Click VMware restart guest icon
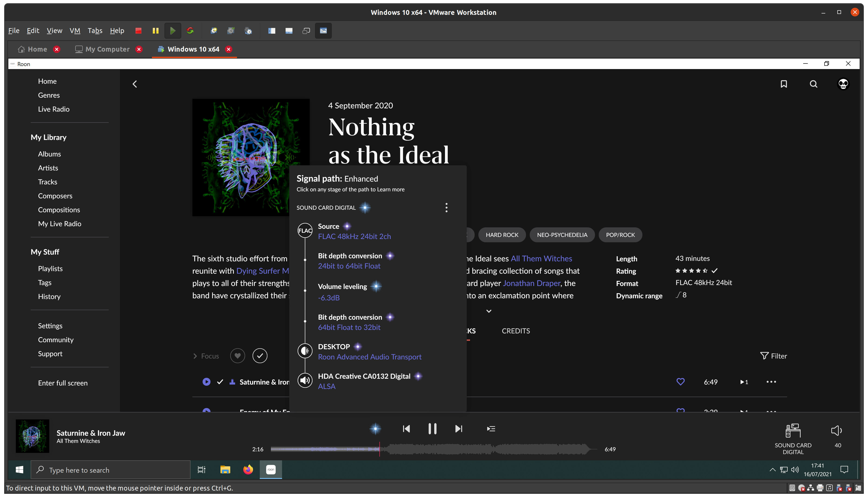The width and height of the screenshot is (868, 498). tap(190, 30)
